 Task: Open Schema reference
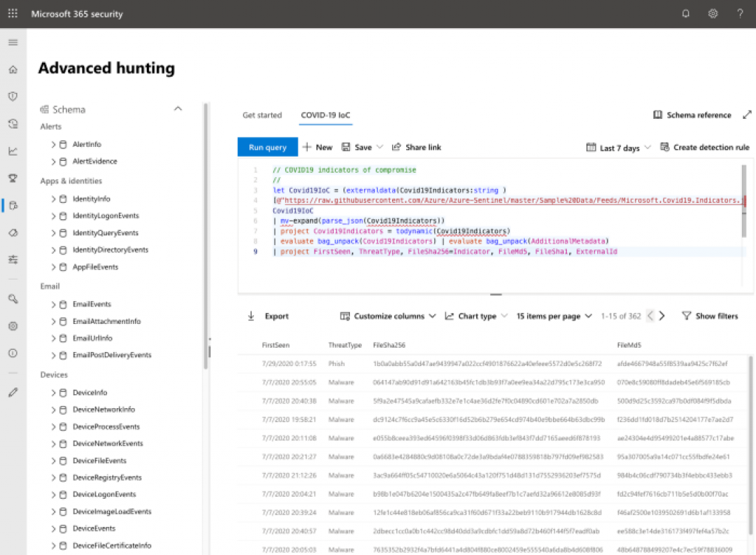pyautogui.click(x=692, y=114)
